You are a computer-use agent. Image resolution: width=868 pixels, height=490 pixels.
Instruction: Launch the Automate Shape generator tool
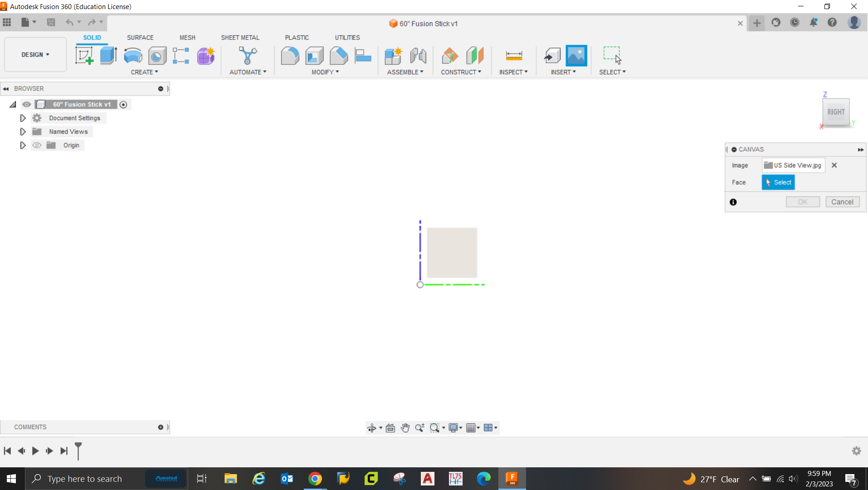tap(248, 55)
